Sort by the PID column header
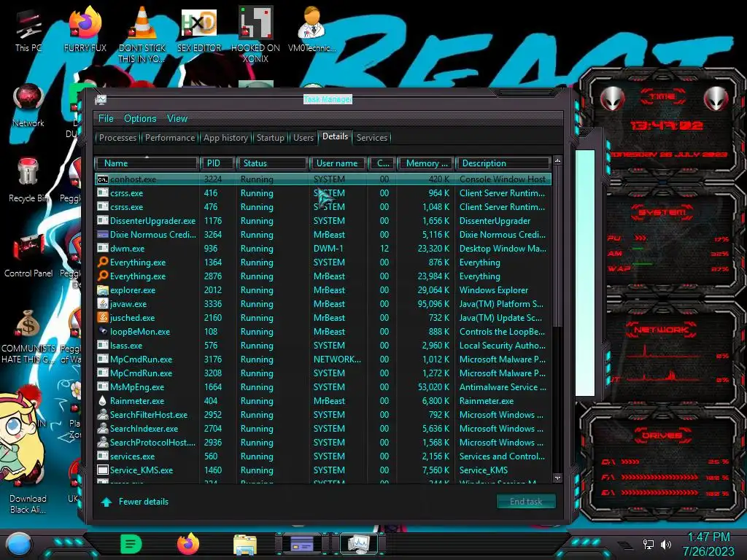 pyautogui.click(x=217, y=163)
